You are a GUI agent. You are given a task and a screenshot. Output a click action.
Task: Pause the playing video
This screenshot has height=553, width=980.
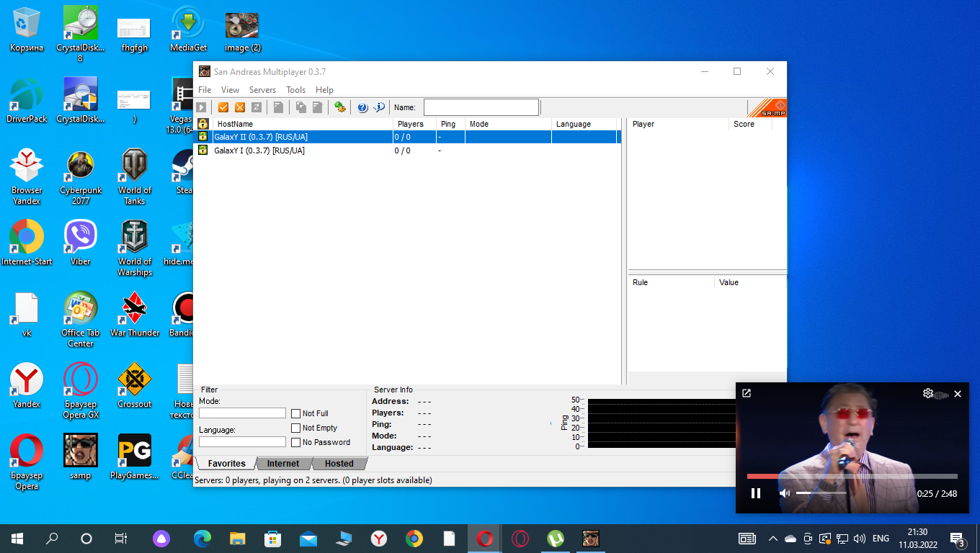coord(756,493)
